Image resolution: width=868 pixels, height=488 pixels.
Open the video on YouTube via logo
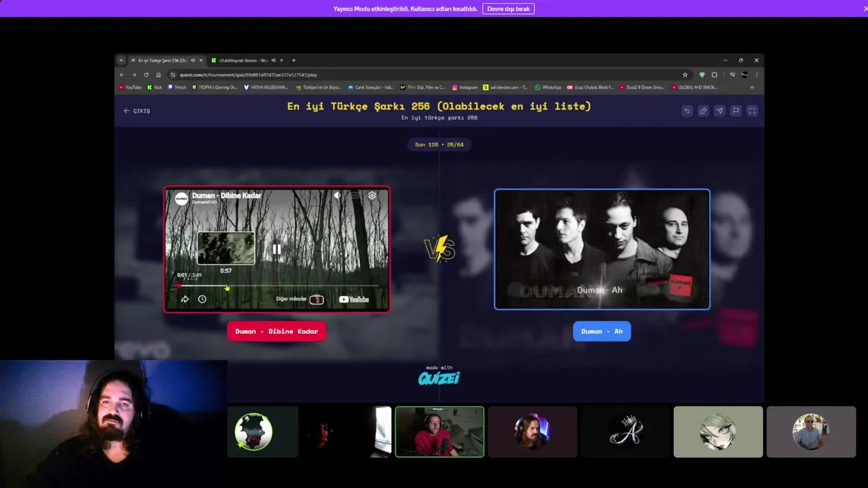tap(354, 300)
